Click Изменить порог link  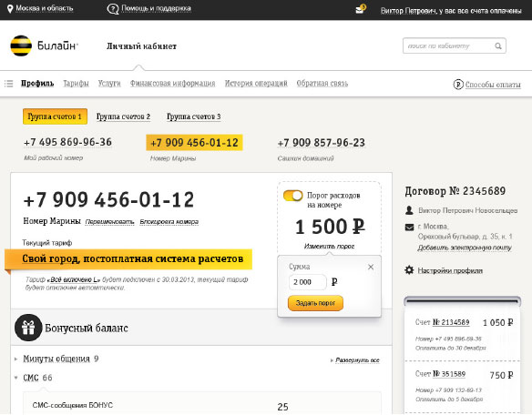[x=329, y=246]
